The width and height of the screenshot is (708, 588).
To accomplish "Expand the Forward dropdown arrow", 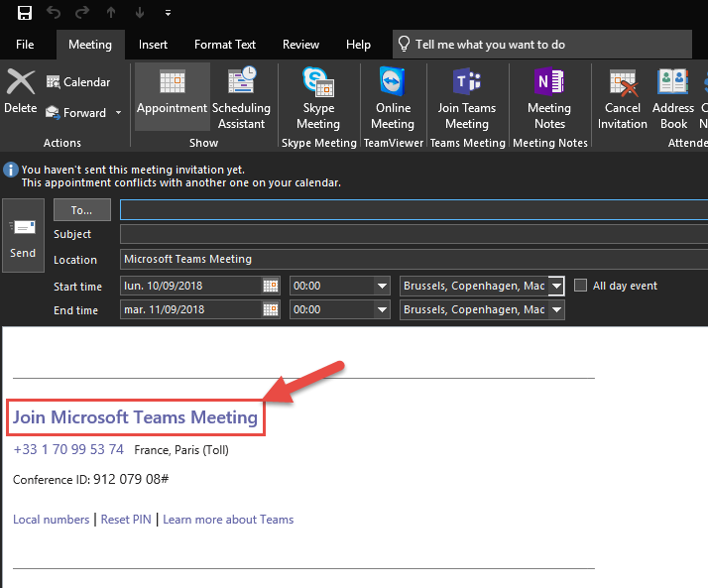I will pos(118,112).
